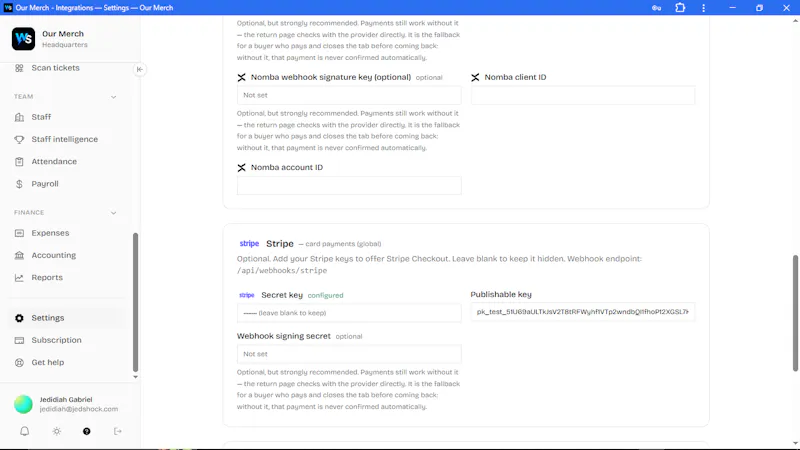Click the sidebar scrollbar thumb
The height and width of the screenshot is (450, 800).
click(x=135, y=302)
